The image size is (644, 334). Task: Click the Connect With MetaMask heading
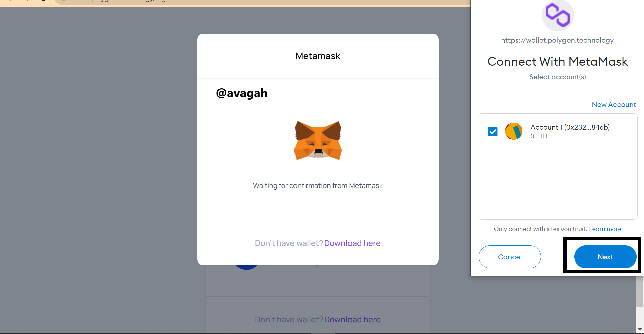point(557,62)
